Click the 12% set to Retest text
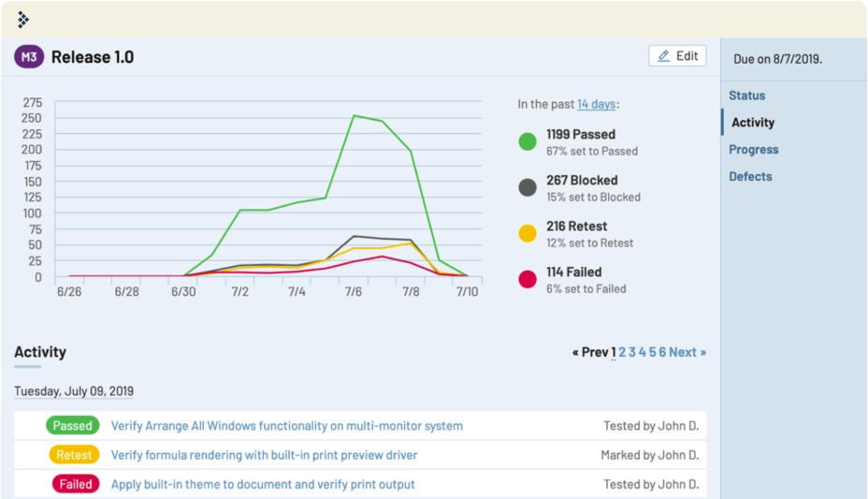The image size is (868, 499). [589, 243]
